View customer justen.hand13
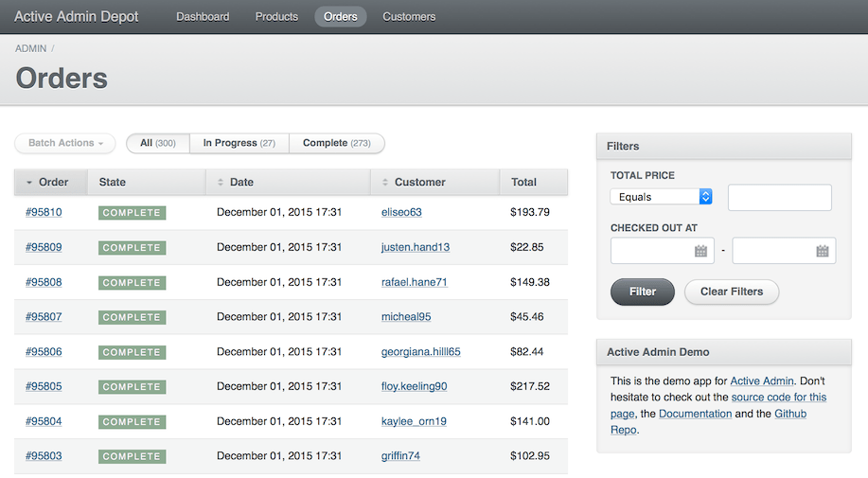The height and width of the screenshot is (478, 868). pos(416,247)
